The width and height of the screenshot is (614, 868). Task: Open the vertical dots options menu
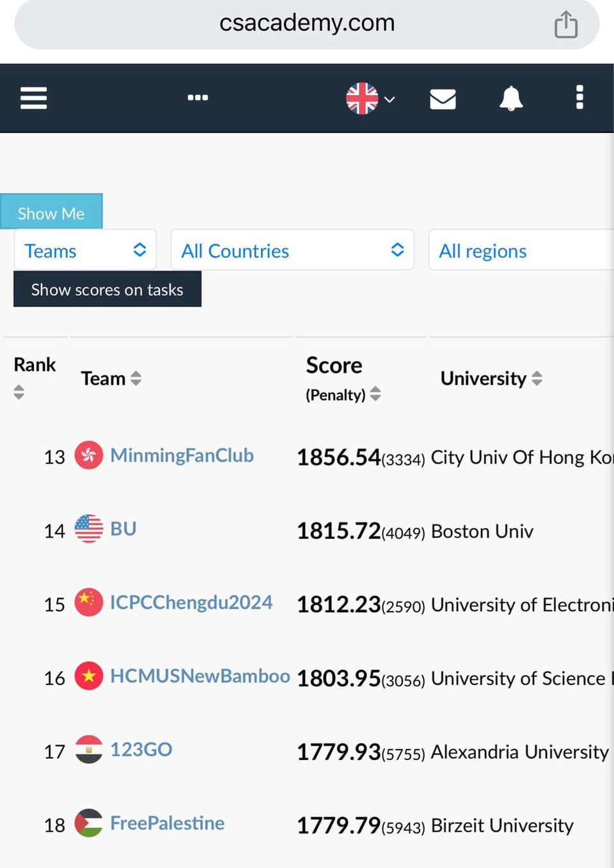click(x=579, y=97)
